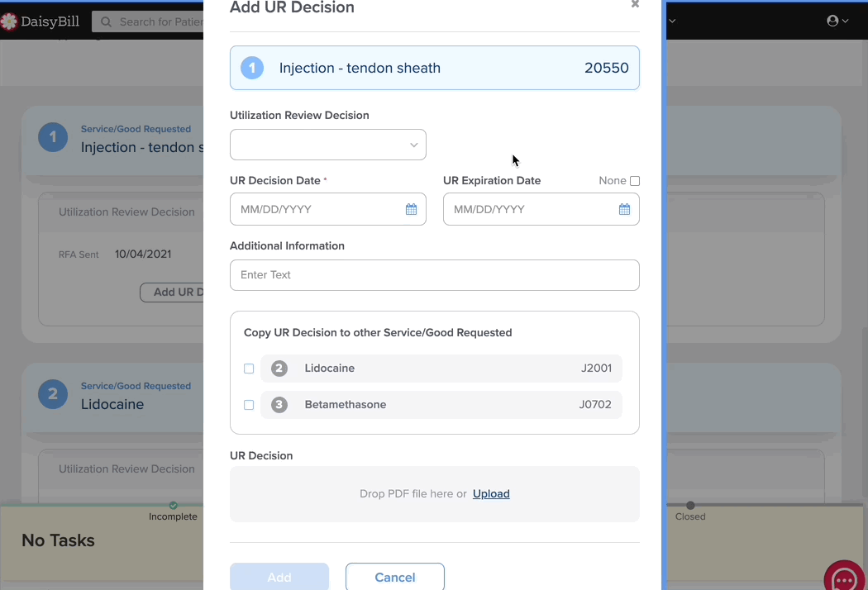
Task: Open the Utilization Review Decision dropdown
Action: click(x=327, y=145)
